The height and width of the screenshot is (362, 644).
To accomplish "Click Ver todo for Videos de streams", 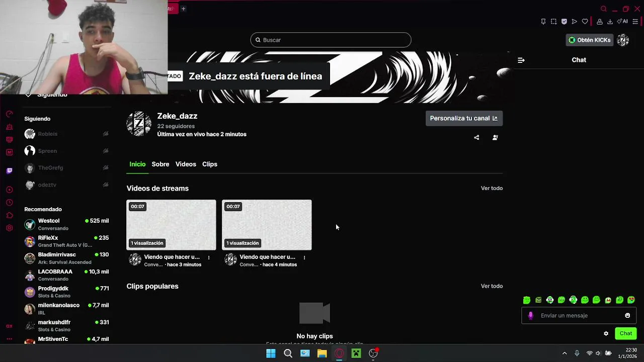I will tap(492, 188).
